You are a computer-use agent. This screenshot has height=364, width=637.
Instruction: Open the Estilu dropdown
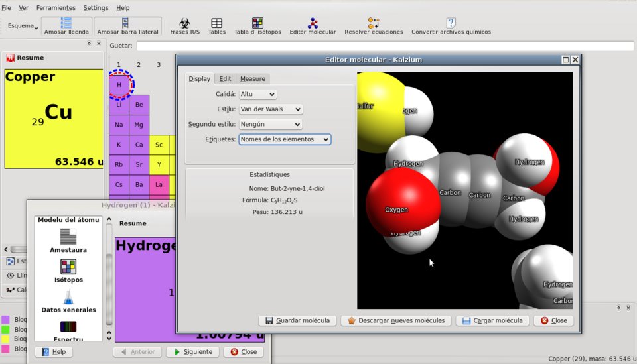click(271, 109)
